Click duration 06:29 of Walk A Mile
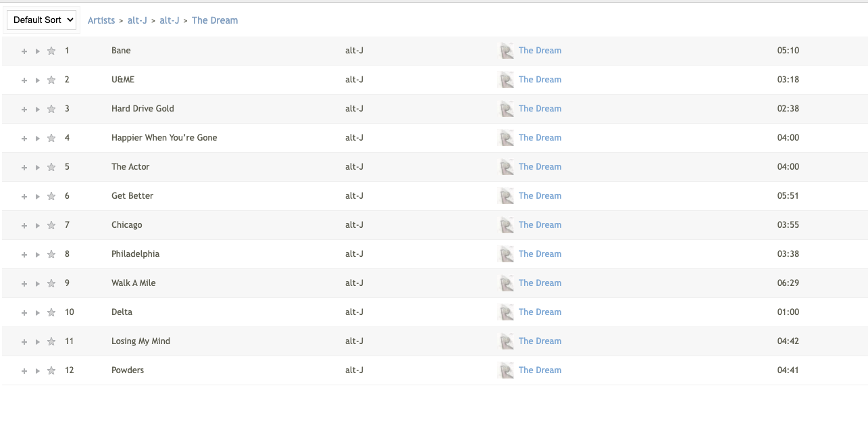The width and height of the screenshot is (868, 438). click(788, 283)
